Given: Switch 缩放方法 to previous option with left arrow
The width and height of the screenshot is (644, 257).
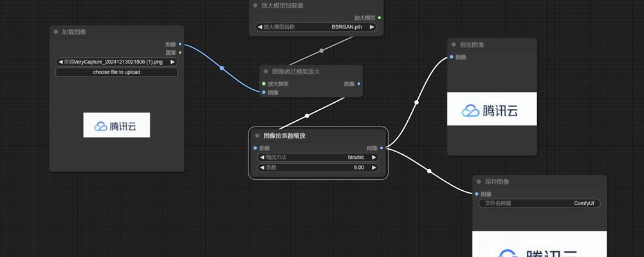Looking at the screenshot, I should pos(262,157).
